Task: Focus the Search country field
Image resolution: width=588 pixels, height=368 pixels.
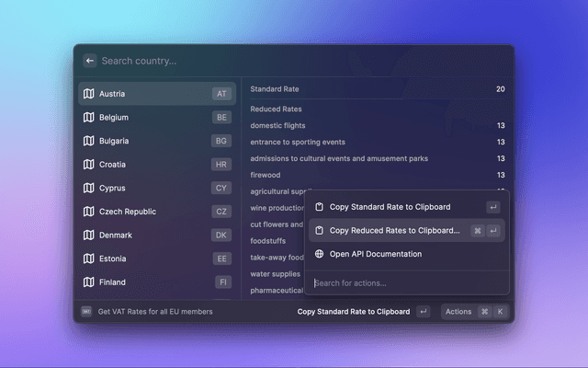Action: [294, 61]
